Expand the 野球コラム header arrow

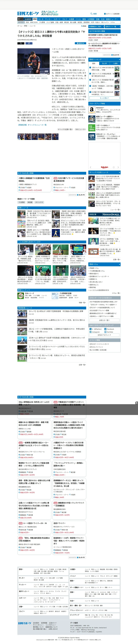click(x=119, y=264)
